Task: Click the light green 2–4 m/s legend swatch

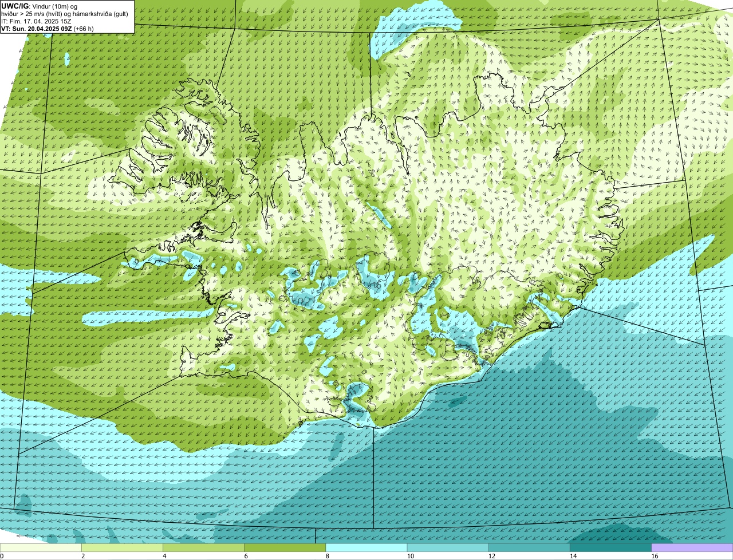Action: point(122,547)
